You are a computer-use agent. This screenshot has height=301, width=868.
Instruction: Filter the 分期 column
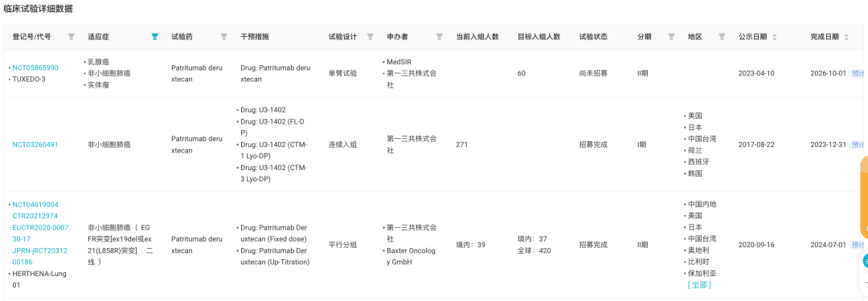671,36
